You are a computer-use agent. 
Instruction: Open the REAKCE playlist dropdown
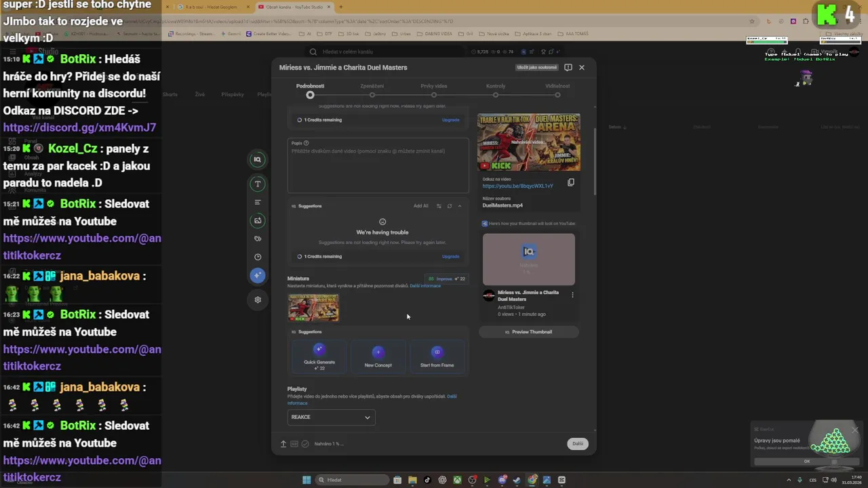pos(331,418)
